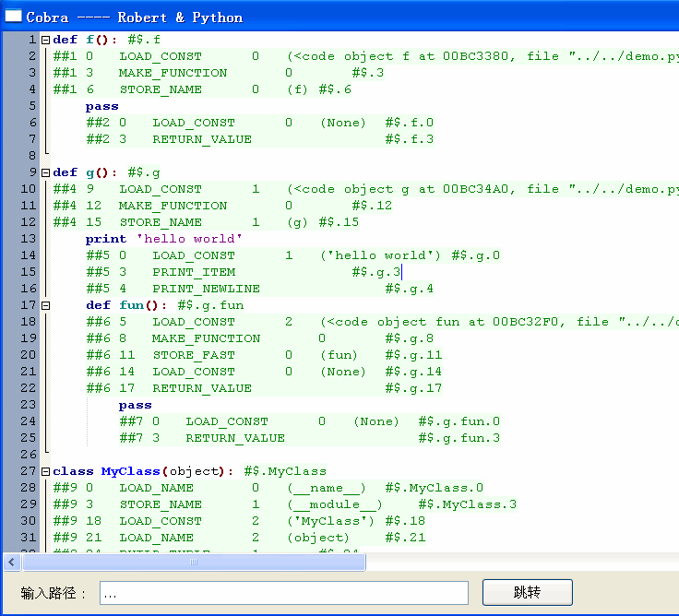Focus the 输入路径 path input field
679x616 pixels.
tap(284, 593)
